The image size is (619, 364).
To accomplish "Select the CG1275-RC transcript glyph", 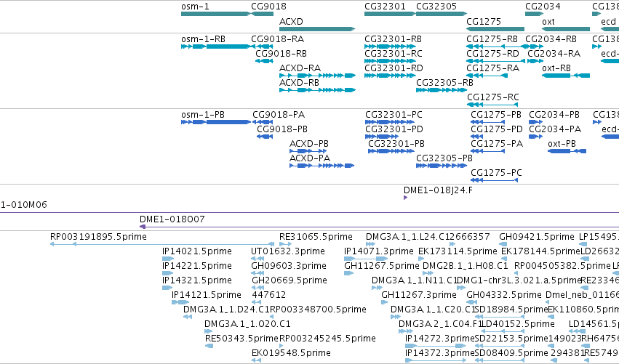I will point(492,105).
